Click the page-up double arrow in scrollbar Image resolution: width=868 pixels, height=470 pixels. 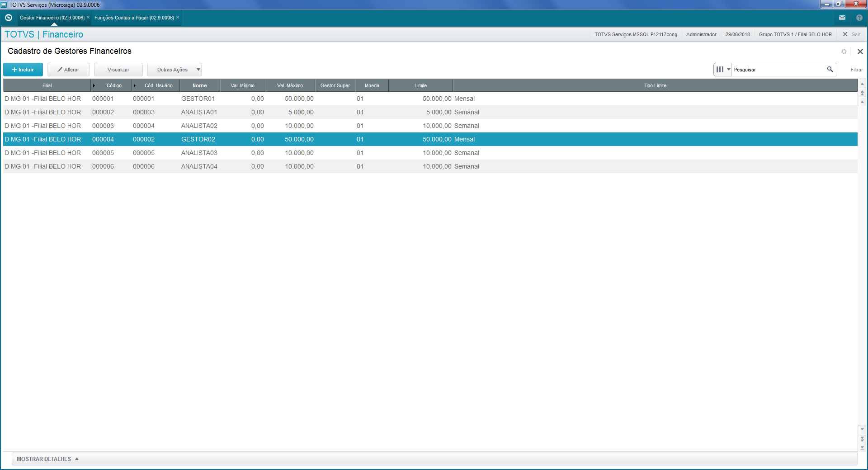[862, 93]
